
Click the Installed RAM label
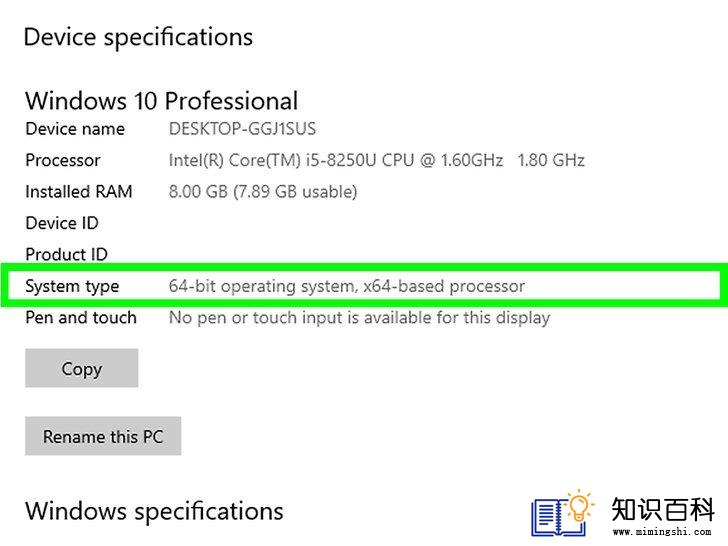(x=79, y=192)
